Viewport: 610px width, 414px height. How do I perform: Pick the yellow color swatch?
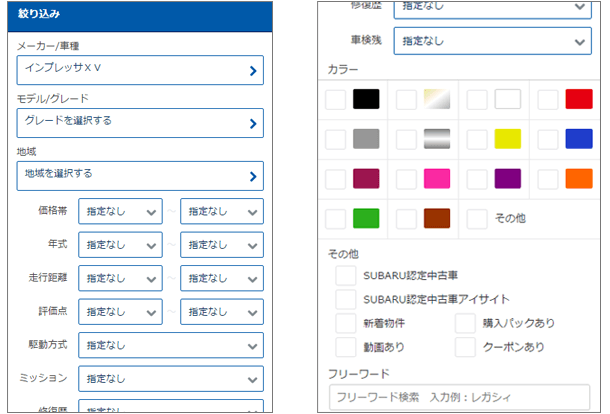pyautogui.click(x=508, y=139)
